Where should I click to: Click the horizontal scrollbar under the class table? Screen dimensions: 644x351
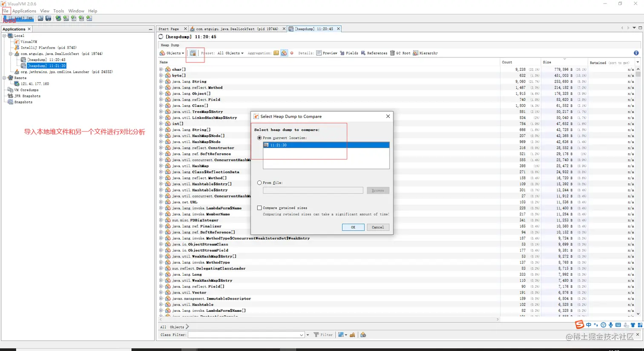pyautogui.click(x=328, y=319)
